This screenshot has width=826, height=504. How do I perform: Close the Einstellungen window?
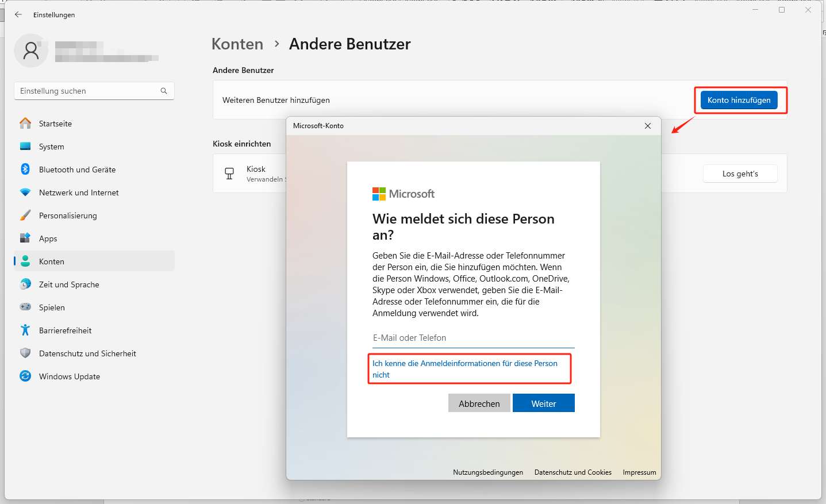point(808,10)
